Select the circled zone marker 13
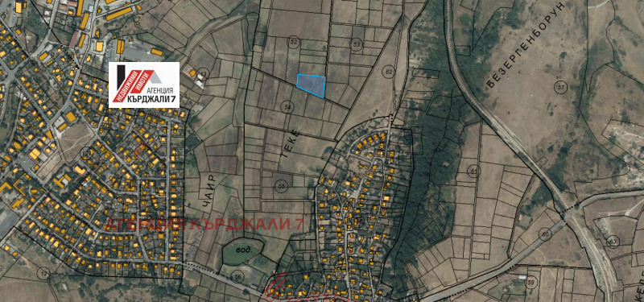The height and width of the screenshot is (302, 644). pos(204,74)
